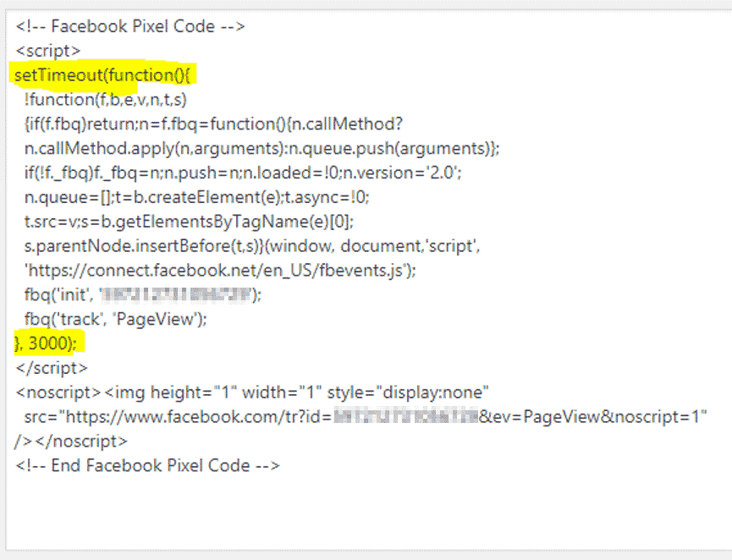
Task: Click n.callMethod.apply(n,arguments) line
Action: [261, 148]
